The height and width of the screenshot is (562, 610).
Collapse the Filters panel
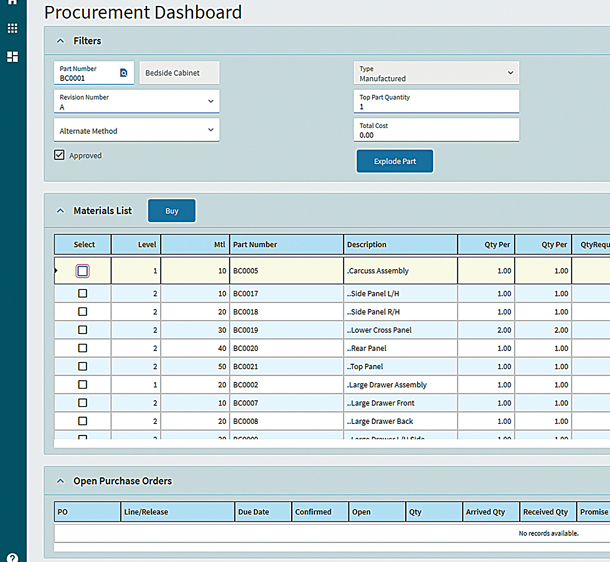click(x=60, y=41)
